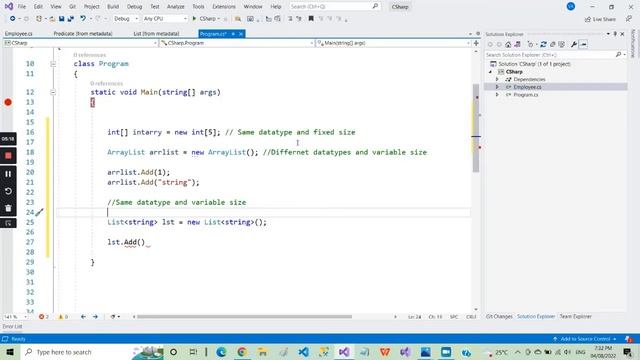The width and height of the screenshot is (640, 360).
Task: Navigate to previous issue arrow
Action: click(x=83, y=317)
